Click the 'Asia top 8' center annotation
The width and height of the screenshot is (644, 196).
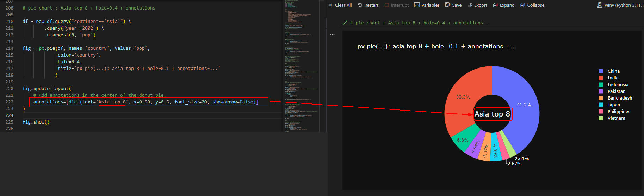(x=492, y=114)
